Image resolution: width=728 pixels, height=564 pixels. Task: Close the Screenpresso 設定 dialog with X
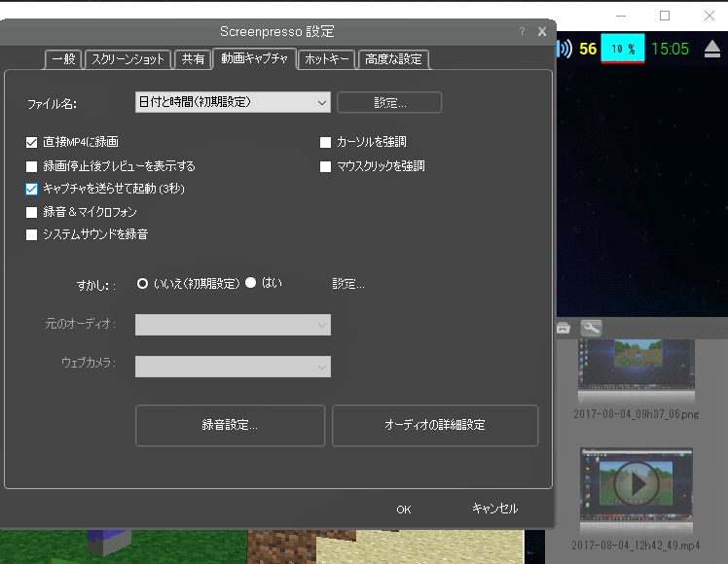point(542,31)
